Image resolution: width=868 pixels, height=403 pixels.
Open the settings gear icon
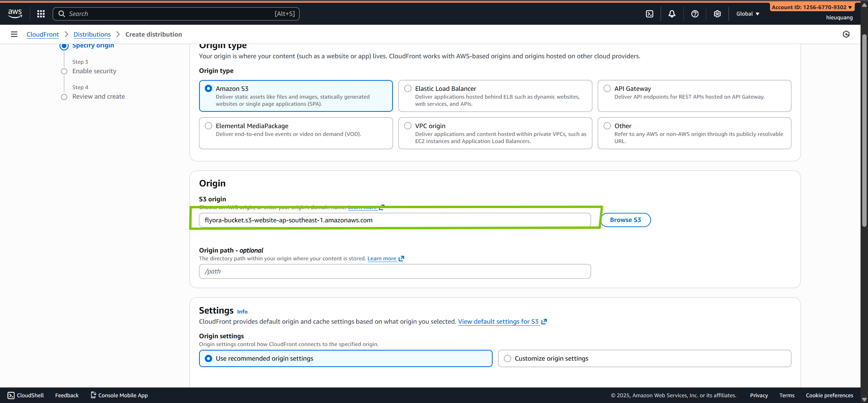717,14
